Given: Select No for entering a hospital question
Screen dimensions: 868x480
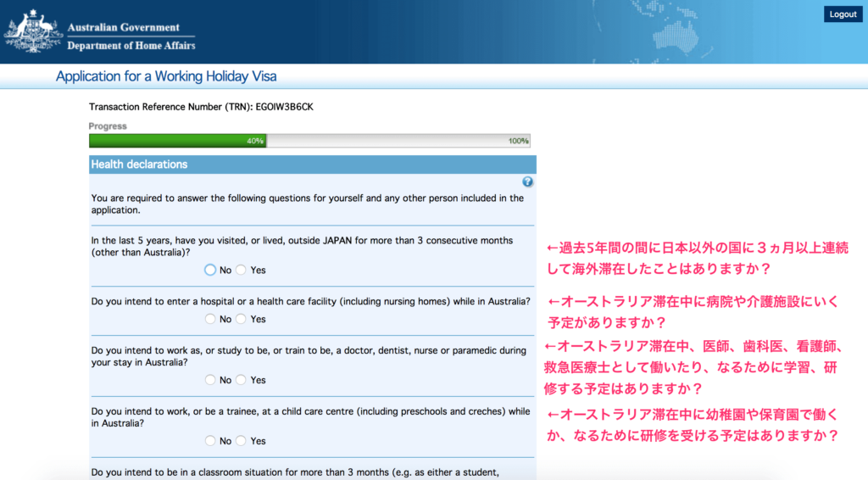Looking at the screenshot, I should tap(210, 319).
